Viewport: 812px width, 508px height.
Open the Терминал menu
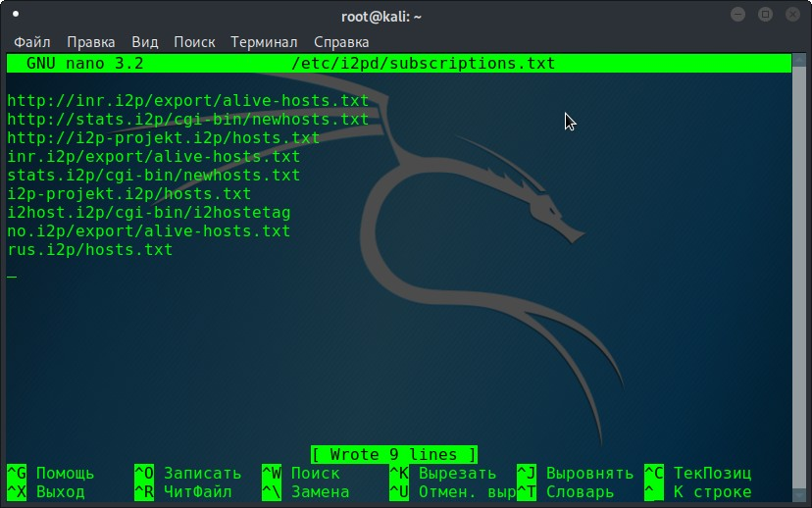coord(264,42)
